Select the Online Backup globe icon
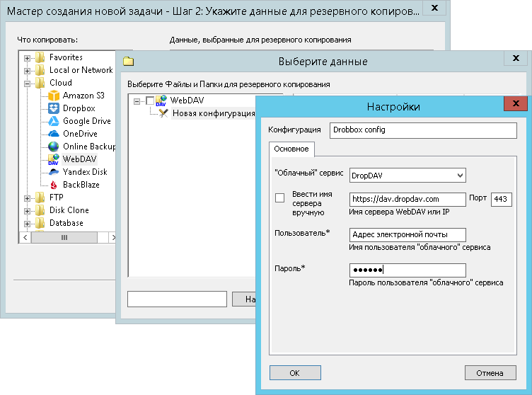Screen dimensions: 532x395 point(54,147)
